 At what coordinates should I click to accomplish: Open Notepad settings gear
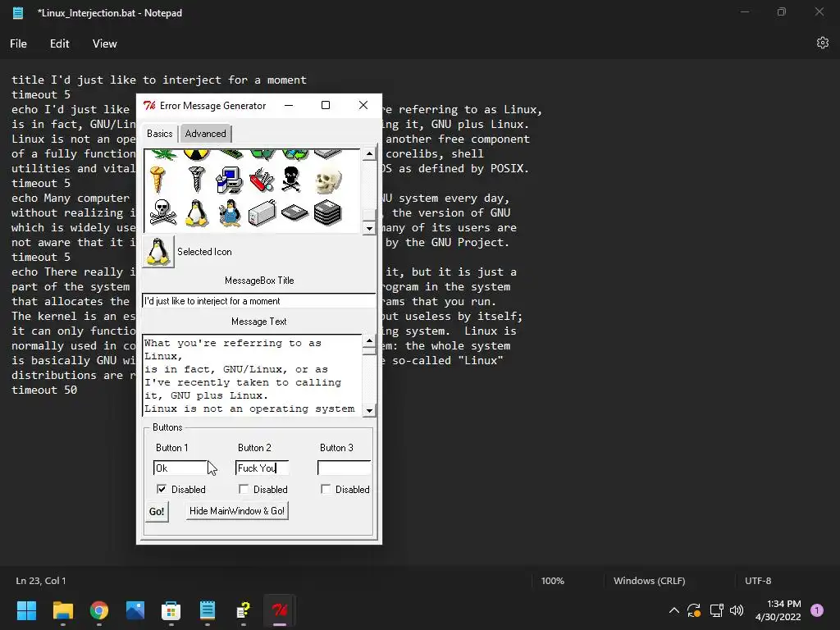[822, 43]
